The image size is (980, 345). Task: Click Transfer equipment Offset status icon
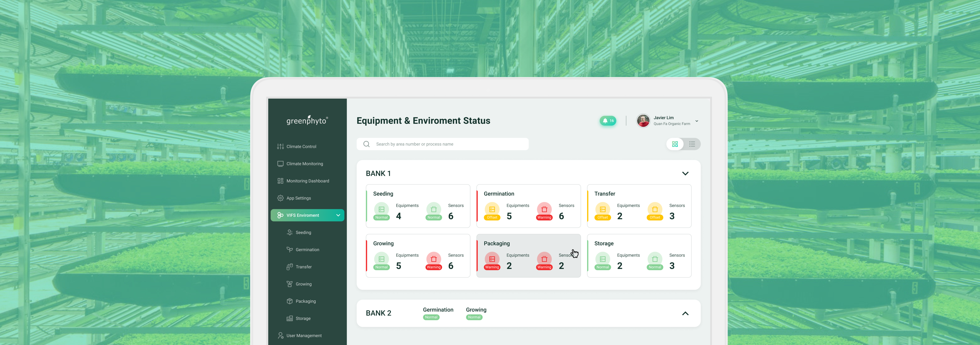(x=603, y=211)
